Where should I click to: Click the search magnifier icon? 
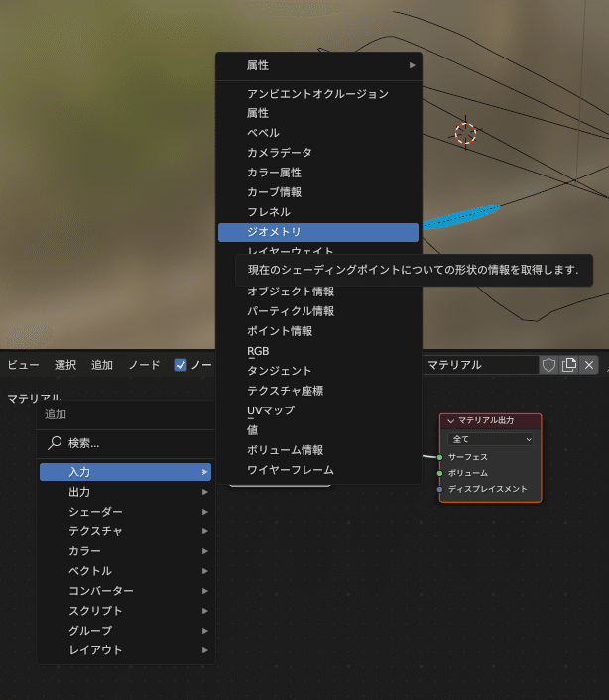tap(55, 443)
